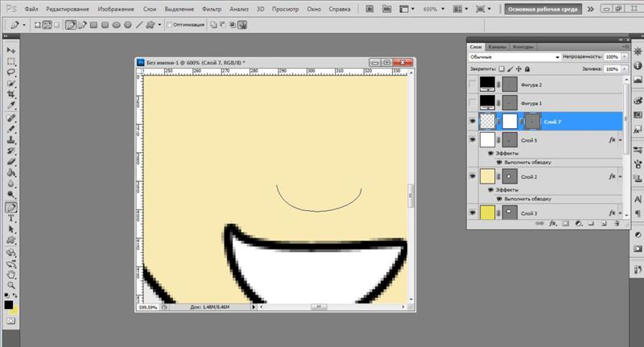Open the Фильтр menu
The image size is (644, 347).
212,7
